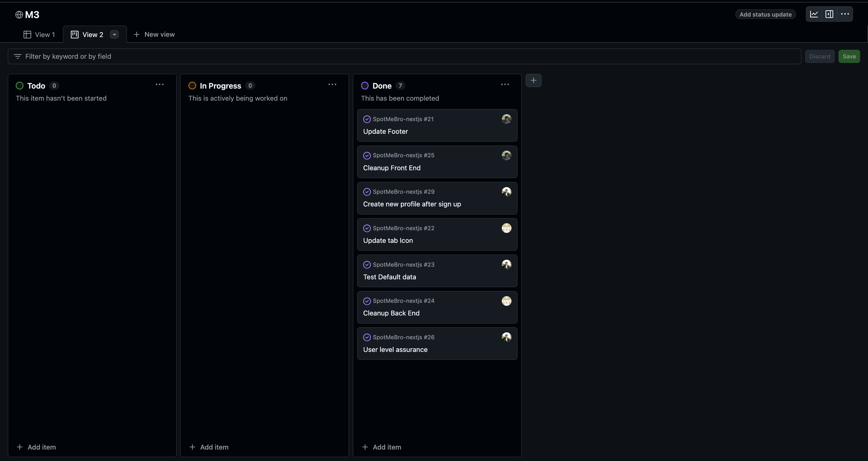Open the project details side panel icon
868x461 pixels.
pyautogui.click(x=829, y=14)
